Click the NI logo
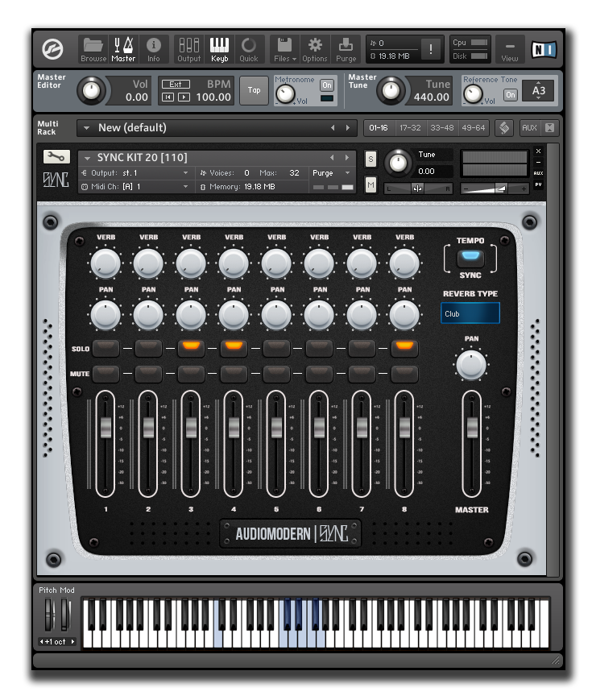Image resolution: width=592 pixels, height=700 pixels. [x=544, y=49]
